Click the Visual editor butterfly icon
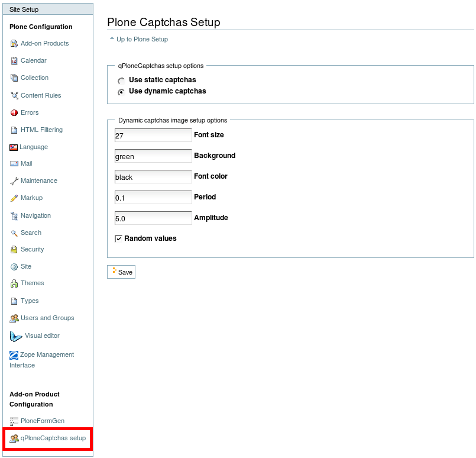476x458 pixels. tap(16, 336)
